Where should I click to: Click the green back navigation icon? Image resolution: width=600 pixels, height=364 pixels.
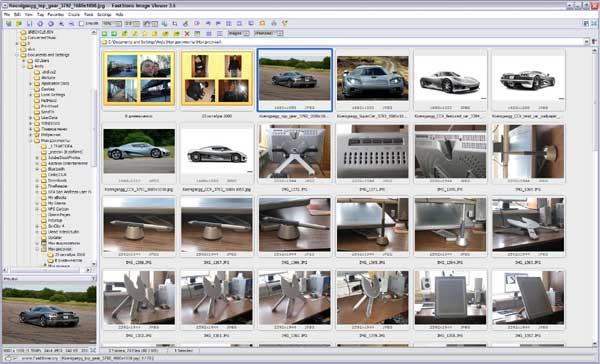(104, 34)
